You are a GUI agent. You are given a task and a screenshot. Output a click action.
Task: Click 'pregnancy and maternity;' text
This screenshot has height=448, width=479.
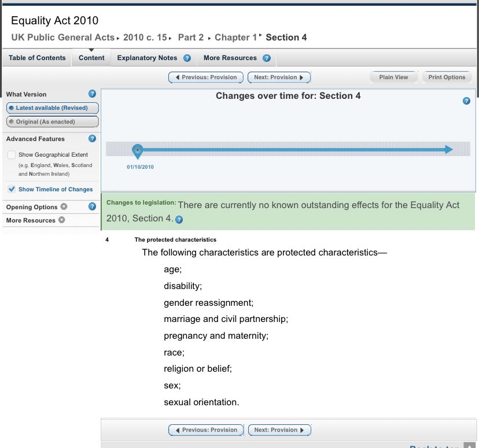click(x=216, y=336)
